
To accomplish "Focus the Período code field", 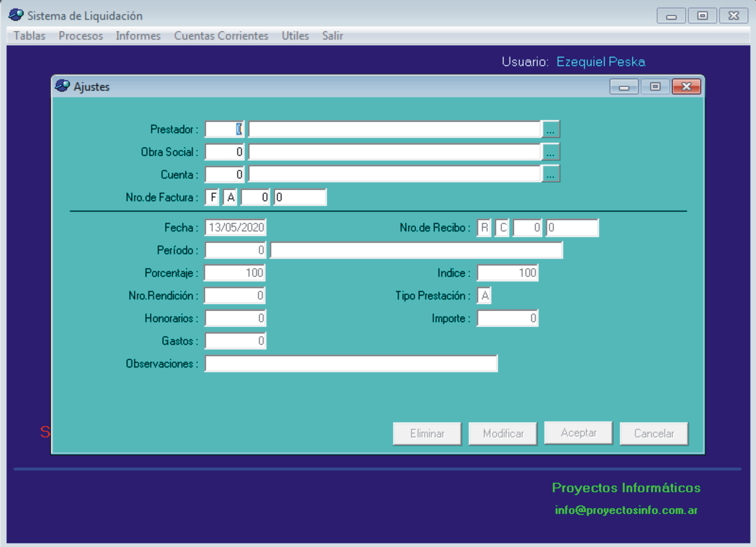I will pos(235,250).
